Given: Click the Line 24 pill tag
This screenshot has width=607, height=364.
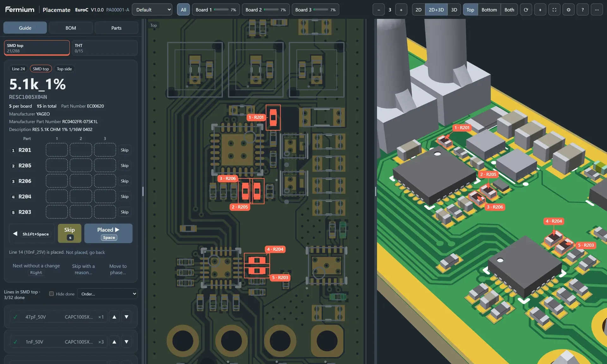Looking at the screenshot, I should click(18, 69).
